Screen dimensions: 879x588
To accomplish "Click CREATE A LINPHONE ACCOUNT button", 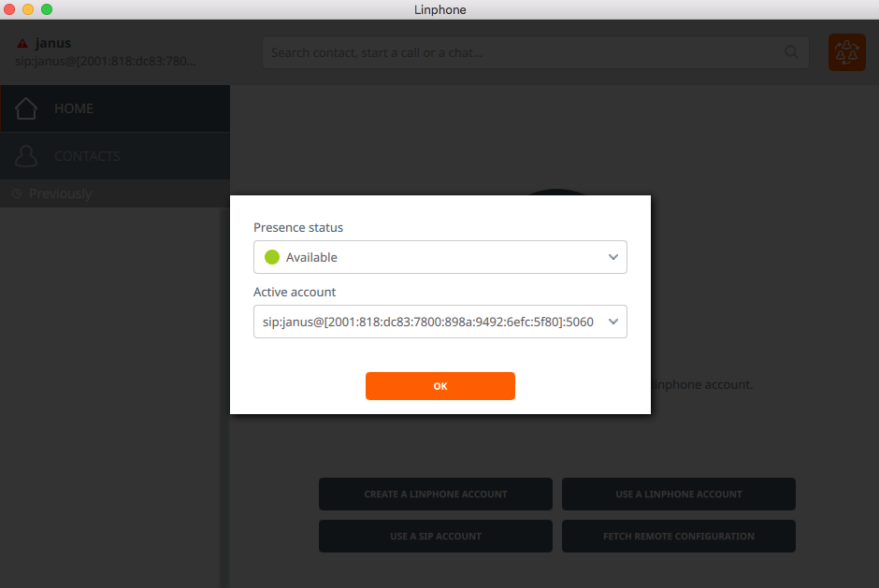I will [436, 494].
